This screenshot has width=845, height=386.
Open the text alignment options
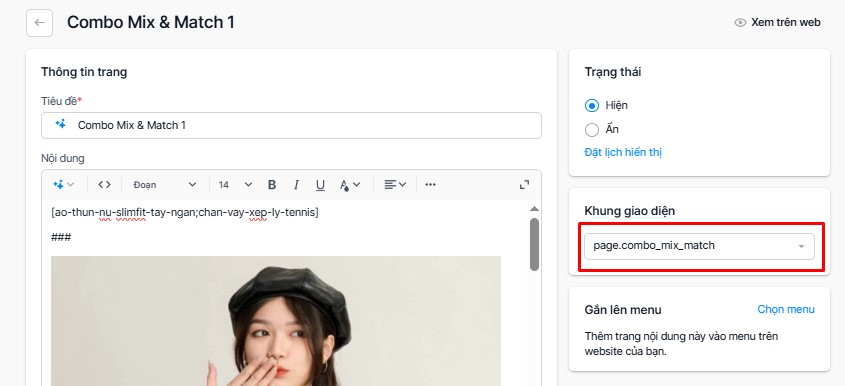point(395,185)
